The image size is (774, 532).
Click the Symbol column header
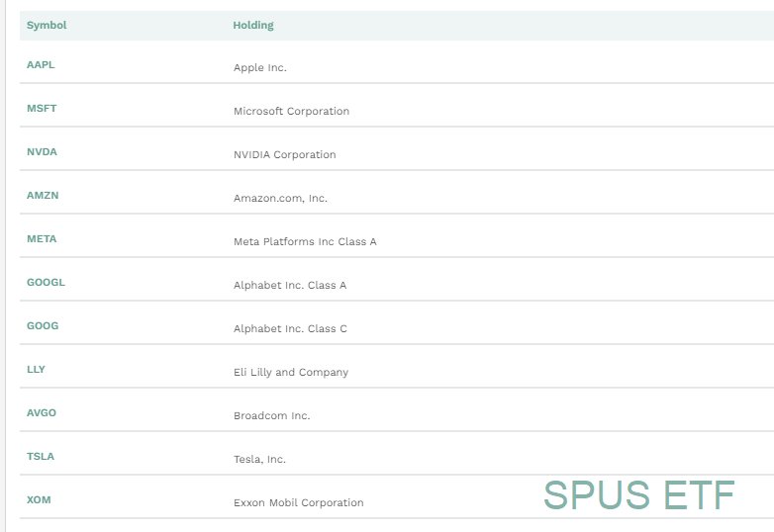click(x=47, y=25)
